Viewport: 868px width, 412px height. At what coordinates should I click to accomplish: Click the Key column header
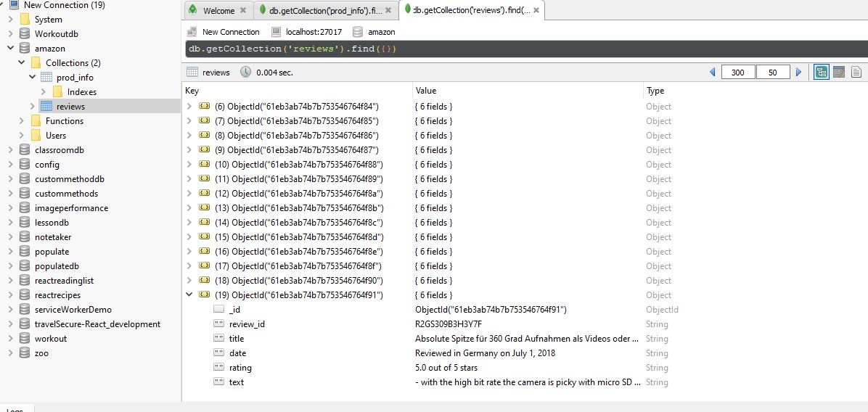pyautogui.click(x=192, y=91)
